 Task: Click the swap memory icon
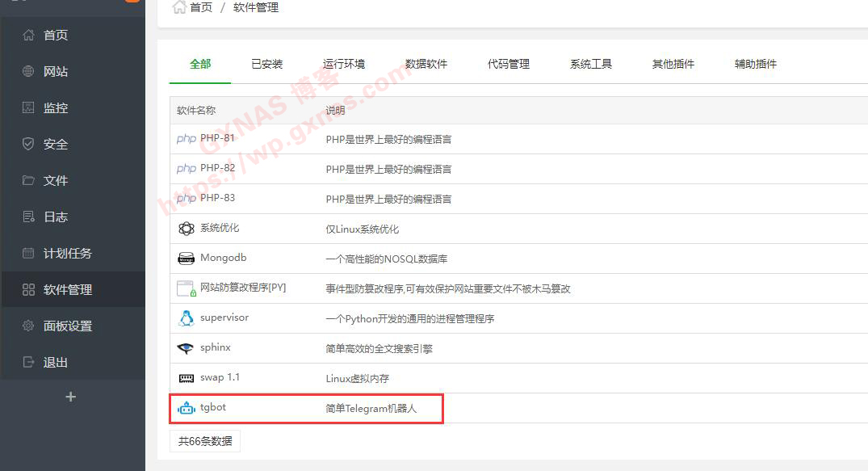[187, 378]
